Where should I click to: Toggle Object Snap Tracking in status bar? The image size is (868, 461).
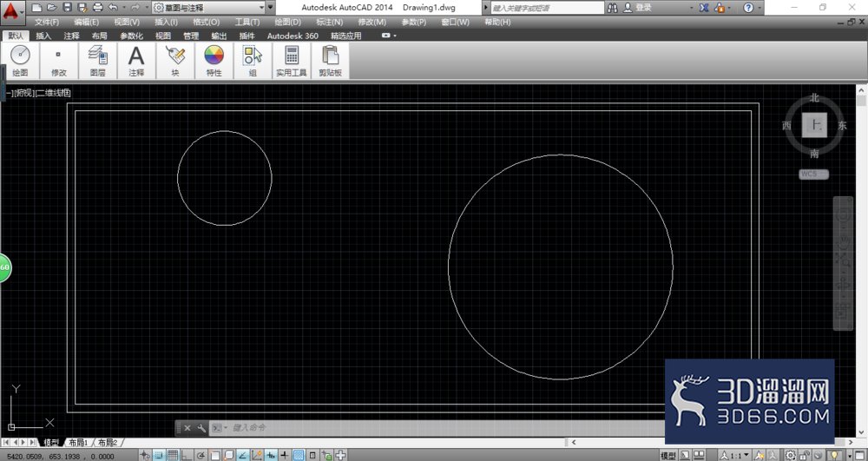pos(242,455)
